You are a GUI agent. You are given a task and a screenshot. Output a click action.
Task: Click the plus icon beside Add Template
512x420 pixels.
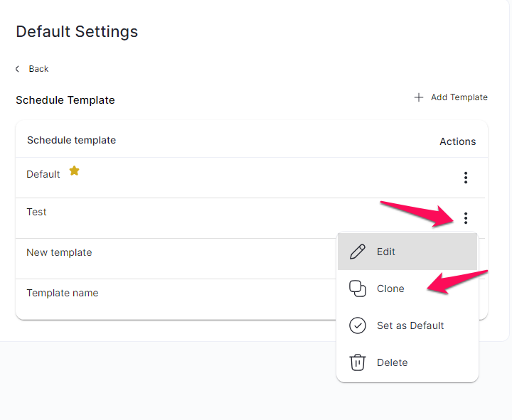pyautogui.click(x=419, y=97)
